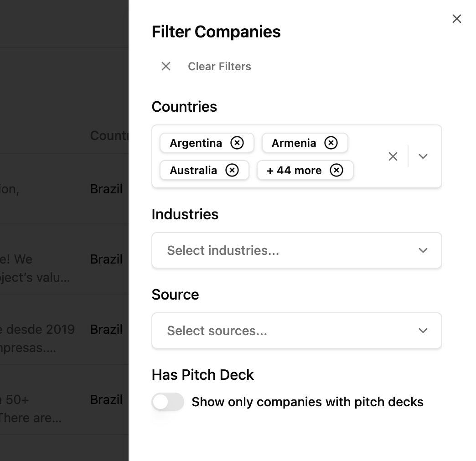Click the X icon beside Clear Filters
Image resolution: width=476 pixels, height=461 pixels.
166,66
